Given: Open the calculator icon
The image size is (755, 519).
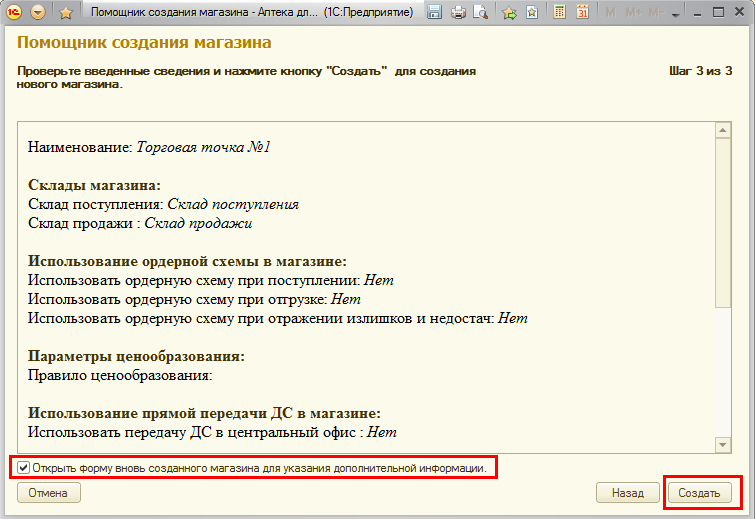Looking at the screenshot, I should pyautogui.click(x=560, y=13).
